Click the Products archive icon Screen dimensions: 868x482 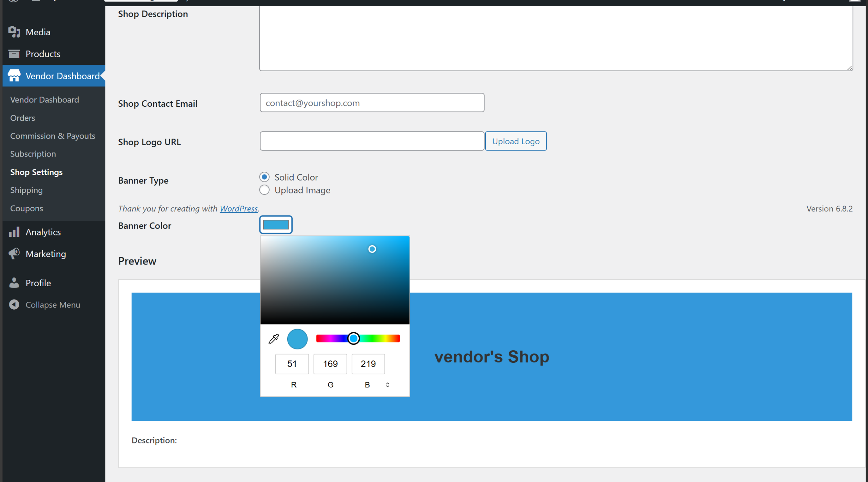tap(14, 54)
